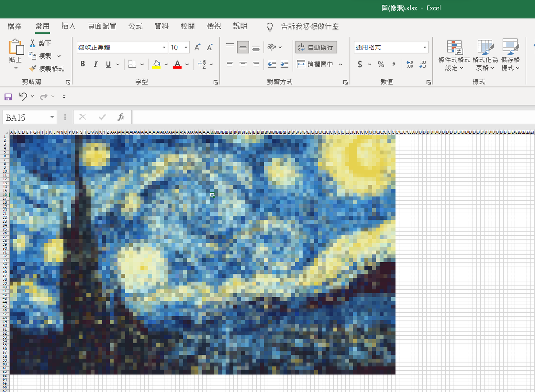The height and width of the screenshot is (392, 535).
Task: Click the Decrease Decimal icon
Action: tap(423, 65)
